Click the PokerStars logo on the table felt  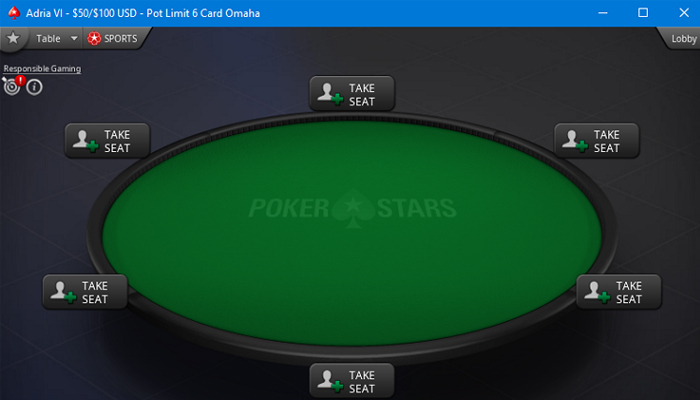[352, 208]
